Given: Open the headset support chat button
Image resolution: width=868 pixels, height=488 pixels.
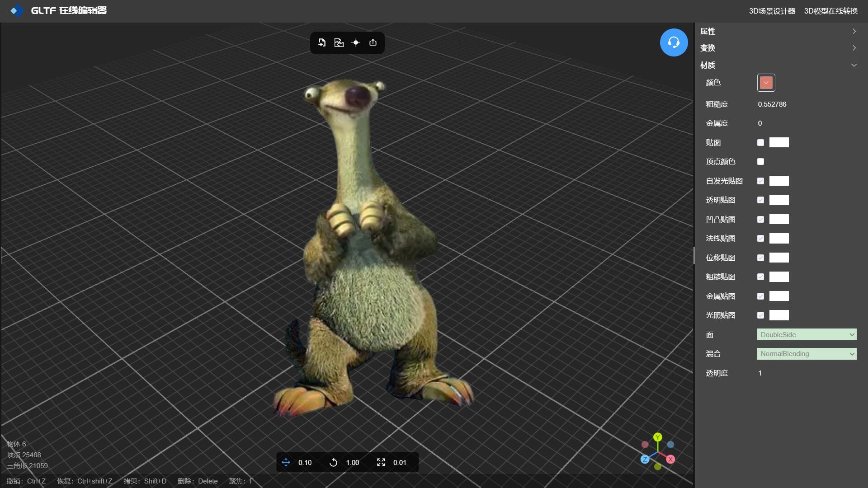Looking at the screenshot, I should coord(674,42).
